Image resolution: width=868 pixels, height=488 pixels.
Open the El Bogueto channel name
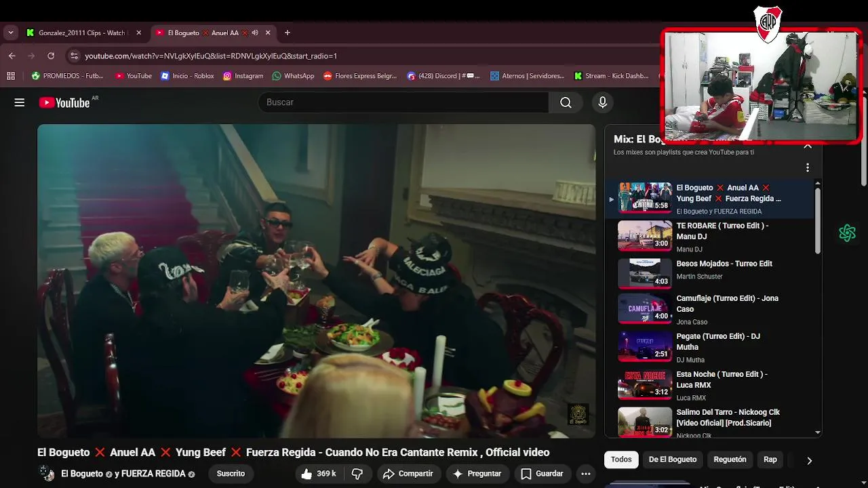tap(82, 474)
